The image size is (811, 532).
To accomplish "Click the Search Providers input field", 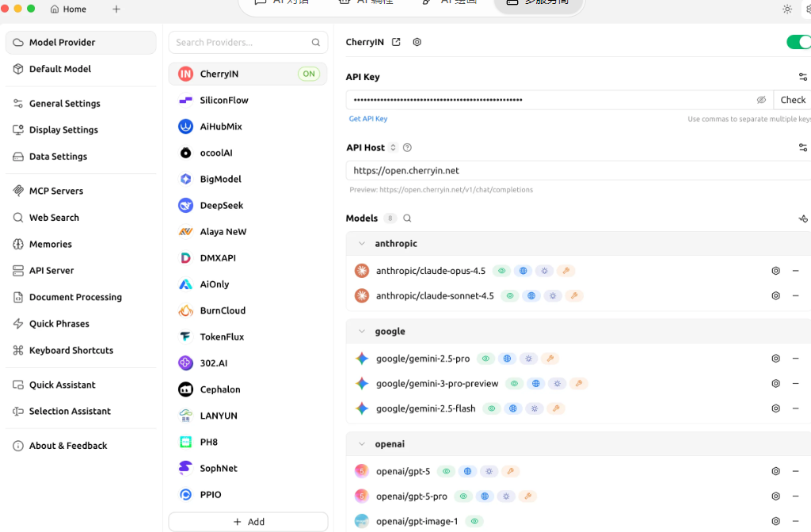I will pyautogui.click(x=240, y=43).
